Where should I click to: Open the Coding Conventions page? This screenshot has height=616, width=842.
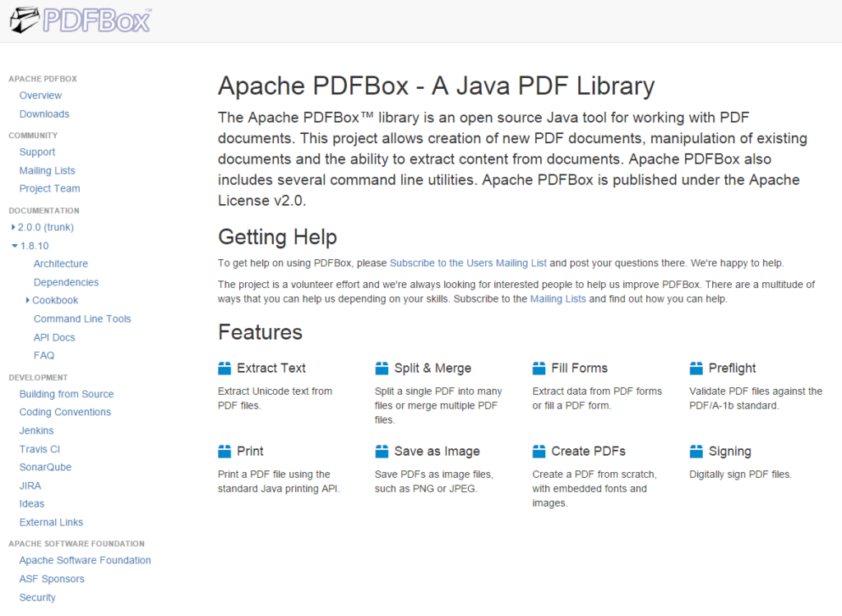(x=65, y=413)
